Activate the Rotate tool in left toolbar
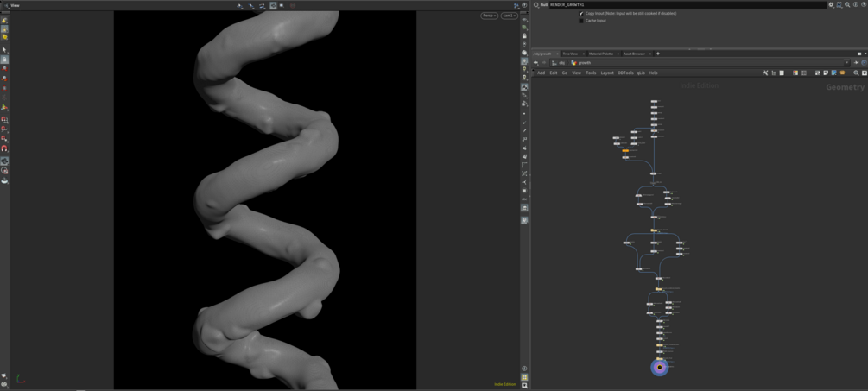Viewport: 868px width, 391px height. 4,79
